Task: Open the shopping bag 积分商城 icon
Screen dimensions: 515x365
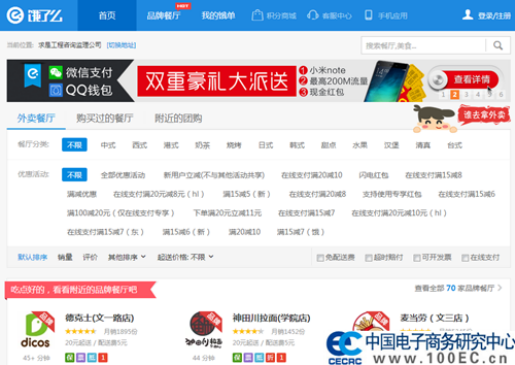Action: [257, 15]
